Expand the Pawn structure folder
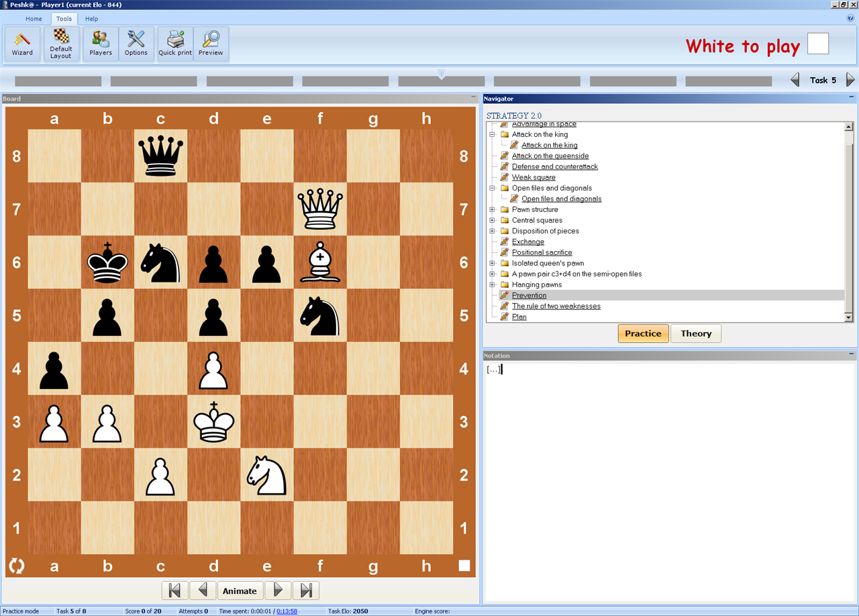 point(493,209)
